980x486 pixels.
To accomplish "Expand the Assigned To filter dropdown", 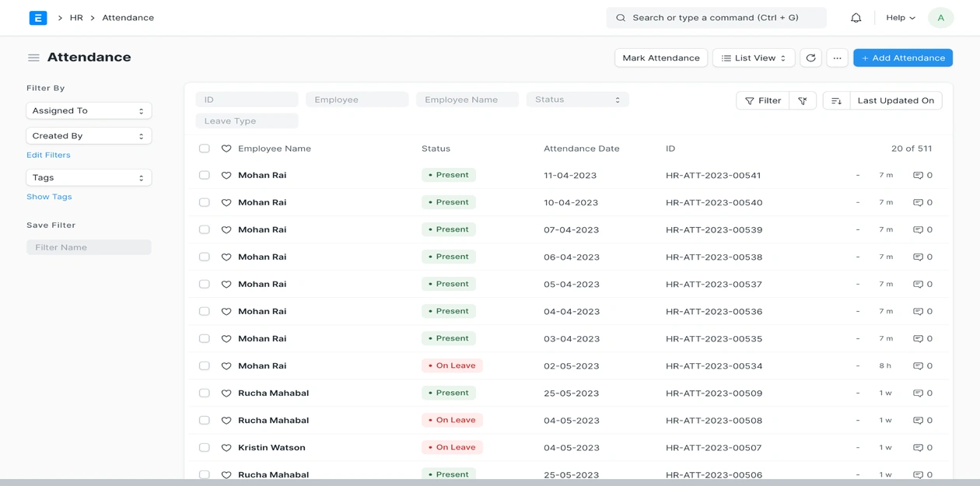I will click(89, 110).
